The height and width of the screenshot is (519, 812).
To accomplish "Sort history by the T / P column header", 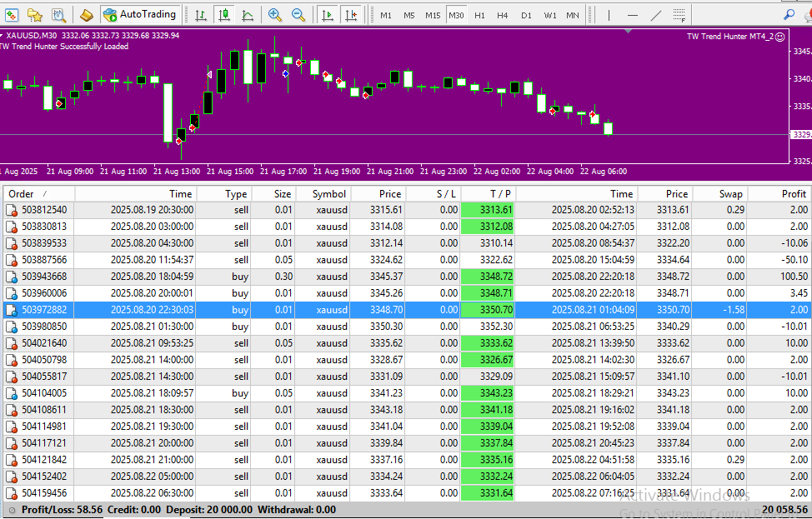I will coord(488,194).
